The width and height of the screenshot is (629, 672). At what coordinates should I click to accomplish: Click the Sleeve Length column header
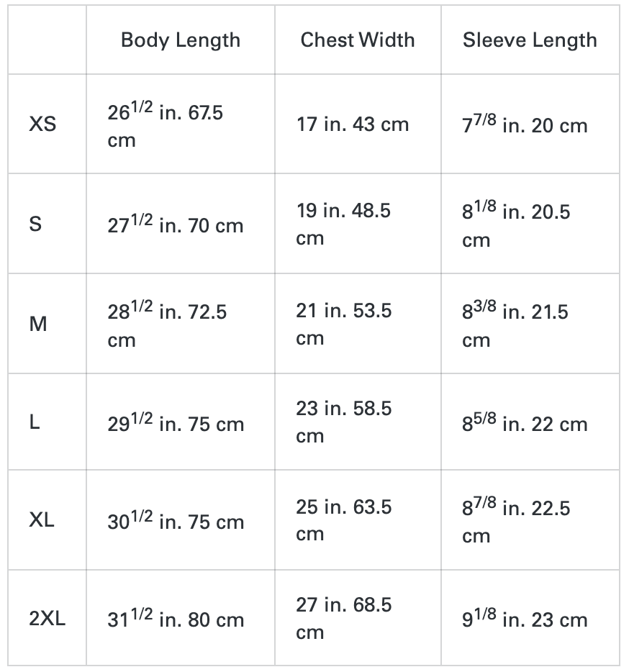[x=530, y=40]
